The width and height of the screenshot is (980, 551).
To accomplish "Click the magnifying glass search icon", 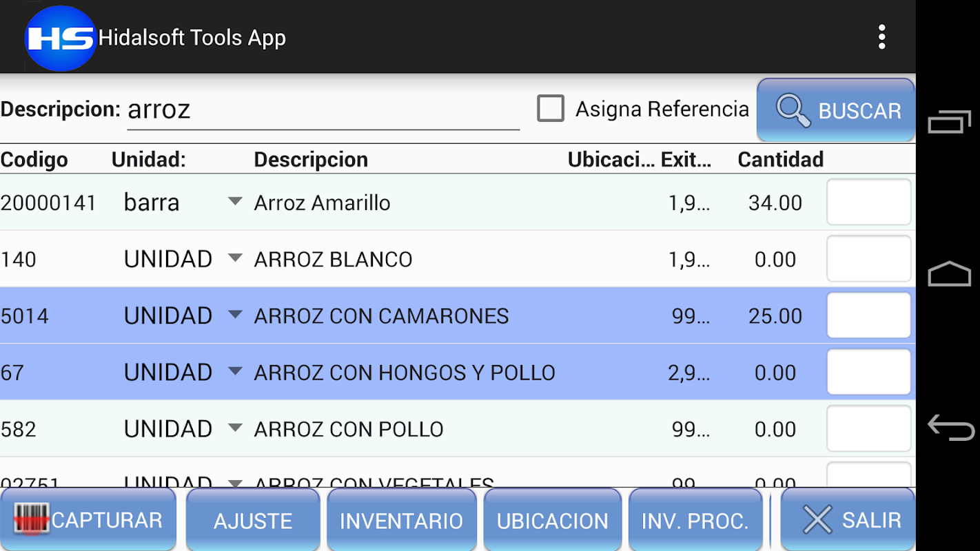I will point(793,111).
